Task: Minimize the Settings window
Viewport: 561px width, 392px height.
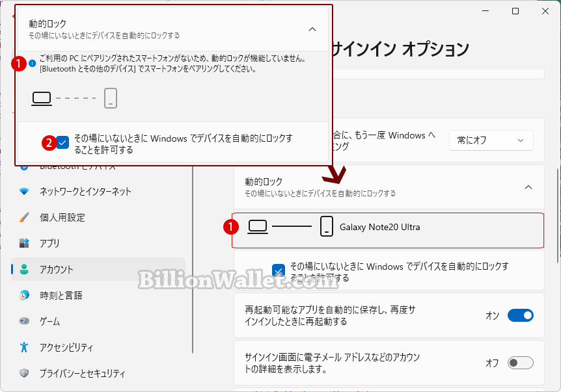Action: click(486, 11)
